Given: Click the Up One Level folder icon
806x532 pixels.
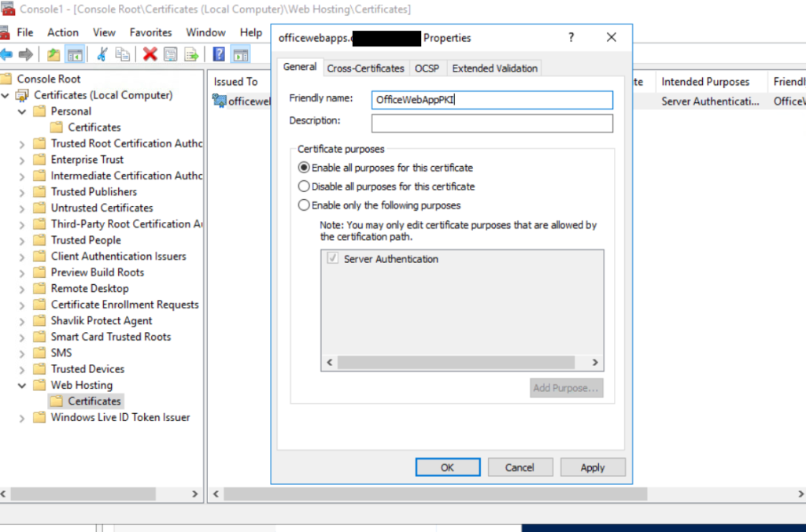Looking at the screenshot, I should point(54,54).
